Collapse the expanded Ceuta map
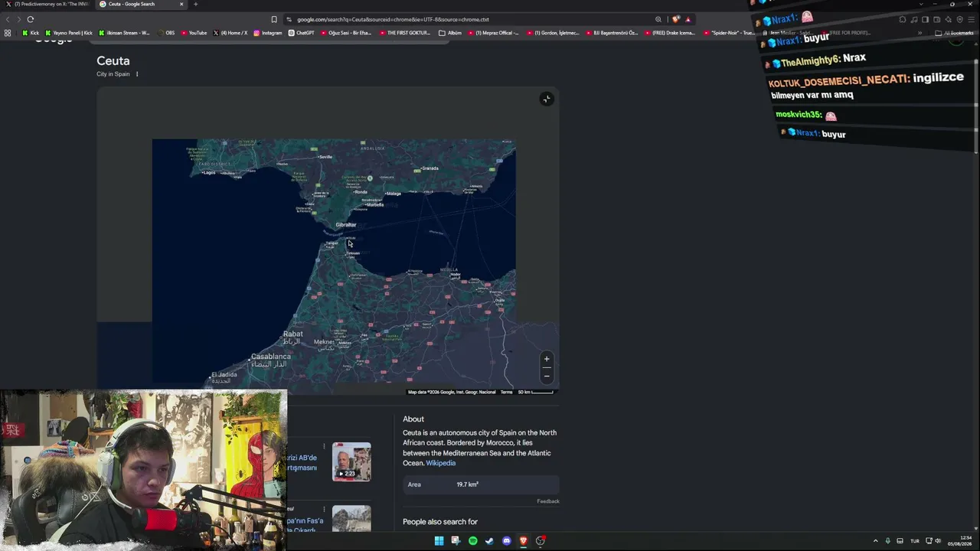This screenshot has height=551, width=980. 546,99
